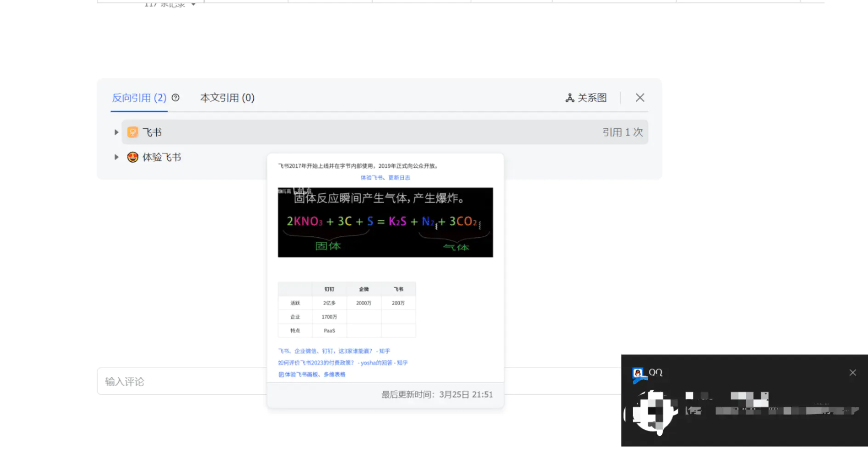Click the PaaS table cell
This screenshot has width=868, height=450.
point(329,330)
